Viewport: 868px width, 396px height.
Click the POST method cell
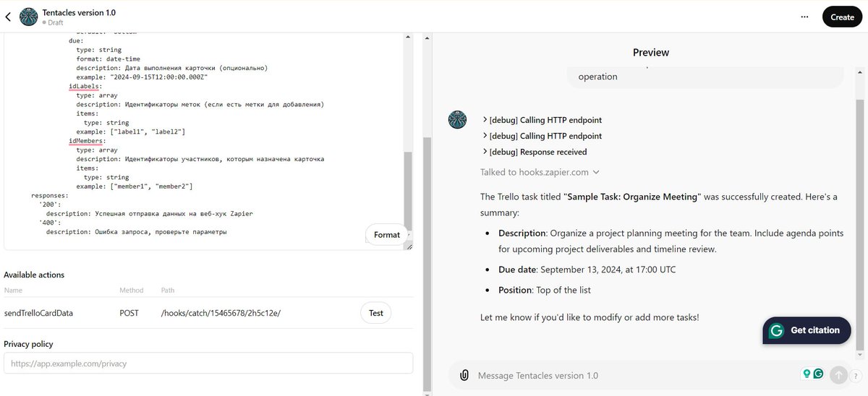pos(130,313)
